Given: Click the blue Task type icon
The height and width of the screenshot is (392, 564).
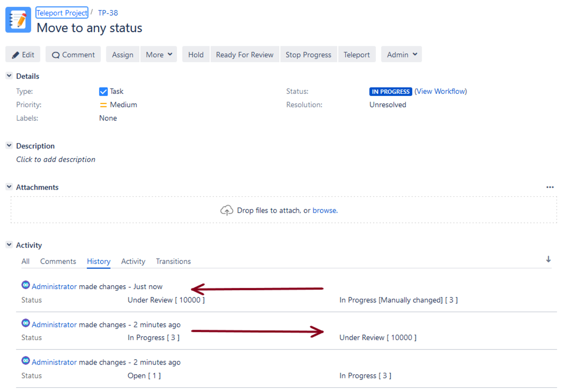Looking at the screenshot, I should (x=103, y=92).
